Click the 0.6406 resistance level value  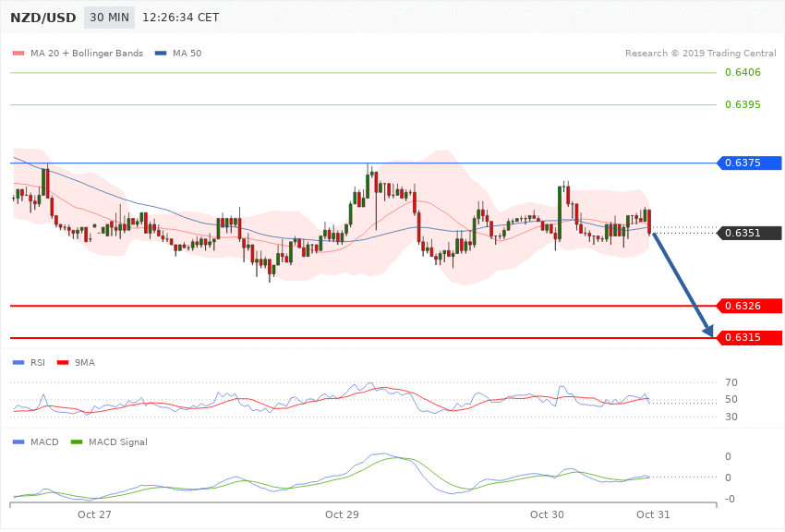point(743,73)
